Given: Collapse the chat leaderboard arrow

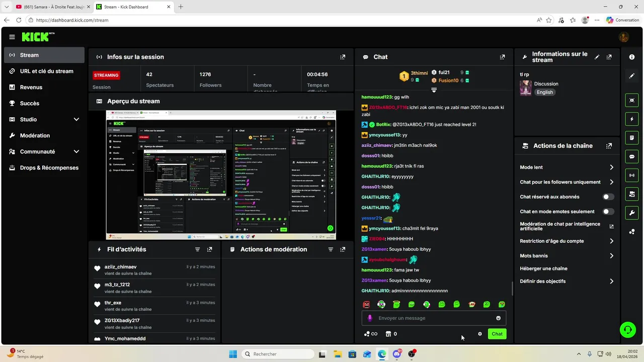Looking at the screenshot, I should point(434,90).
